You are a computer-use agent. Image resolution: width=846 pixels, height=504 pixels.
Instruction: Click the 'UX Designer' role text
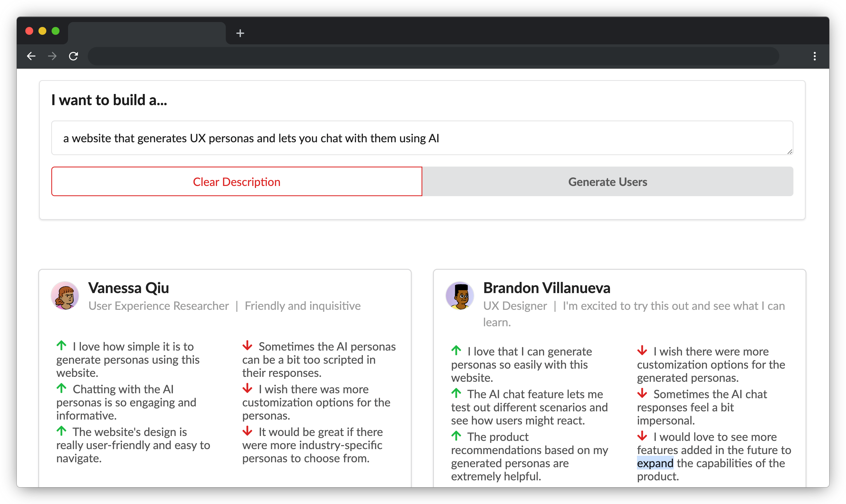[x=515, y=306]
